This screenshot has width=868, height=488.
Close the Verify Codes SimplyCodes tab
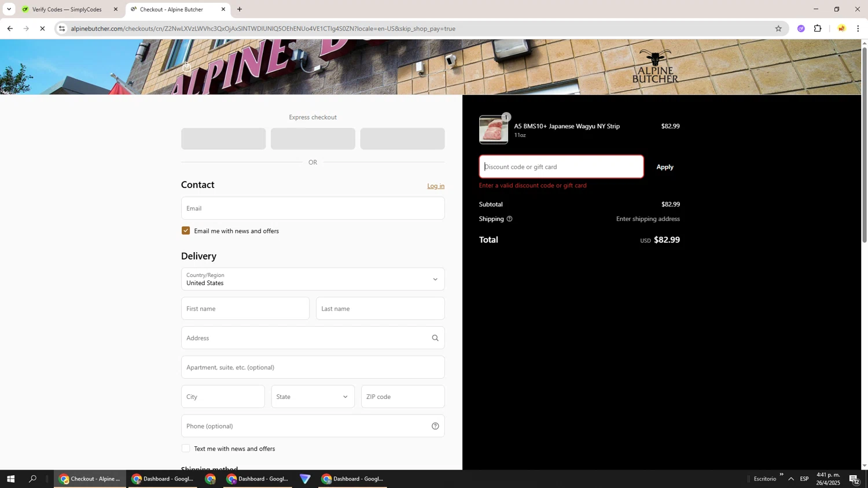point(115,9)
